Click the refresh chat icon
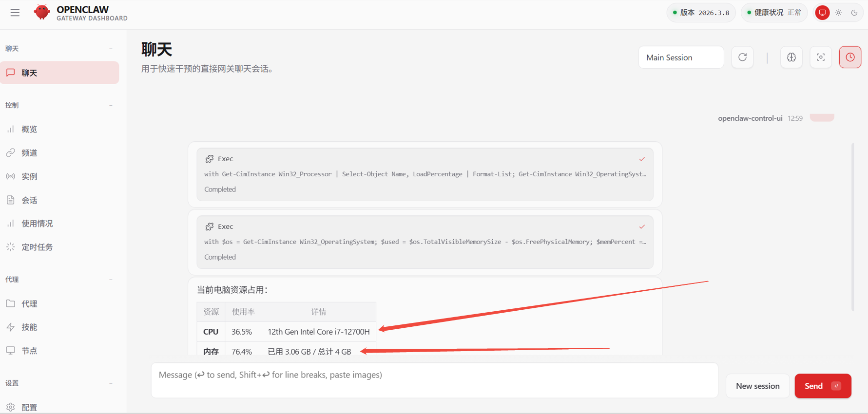Viewport: 868px width, 414px height. [x=742, y=57]
